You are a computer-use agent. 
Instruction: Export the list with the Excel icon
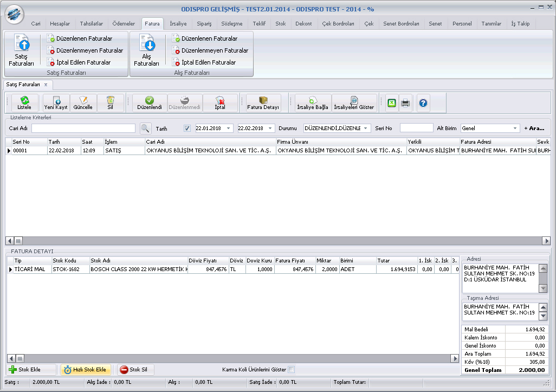tap(392, 102)
